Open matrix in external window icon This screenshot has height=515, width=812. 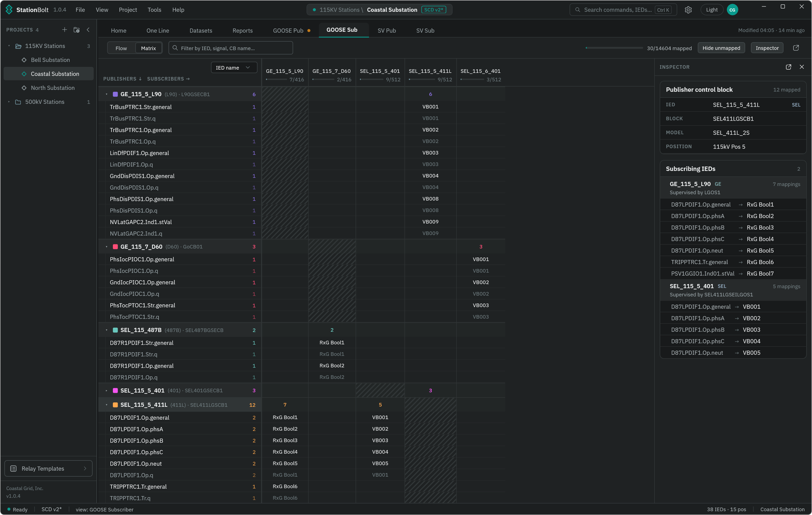(796, 48)
